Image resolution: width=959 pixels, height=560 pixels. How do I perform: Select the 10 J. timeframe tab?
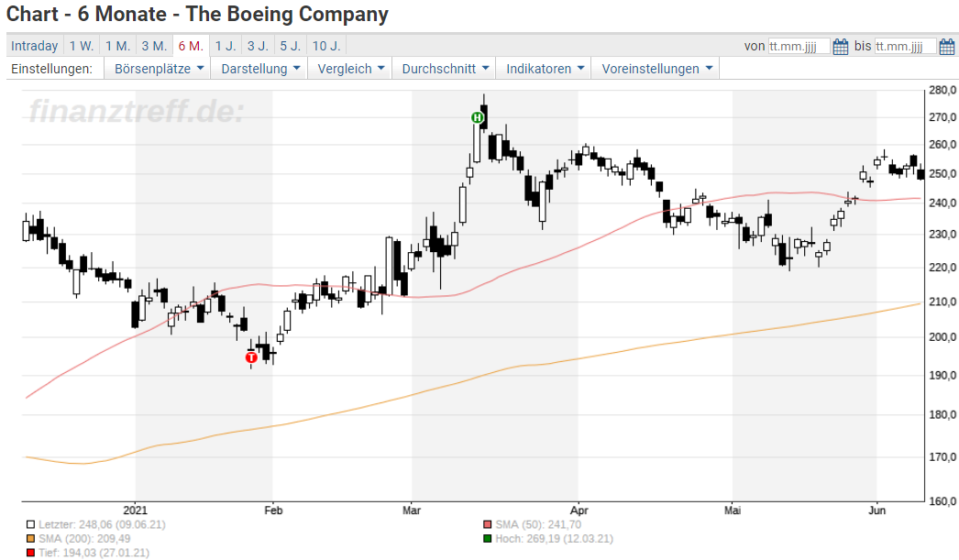point(326,46)
